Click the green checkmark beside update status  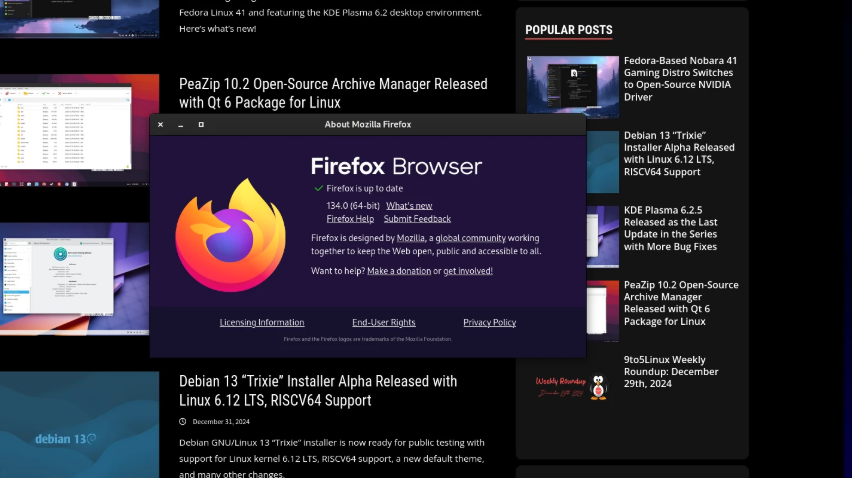pyautogui.click(x=319, y=188)
